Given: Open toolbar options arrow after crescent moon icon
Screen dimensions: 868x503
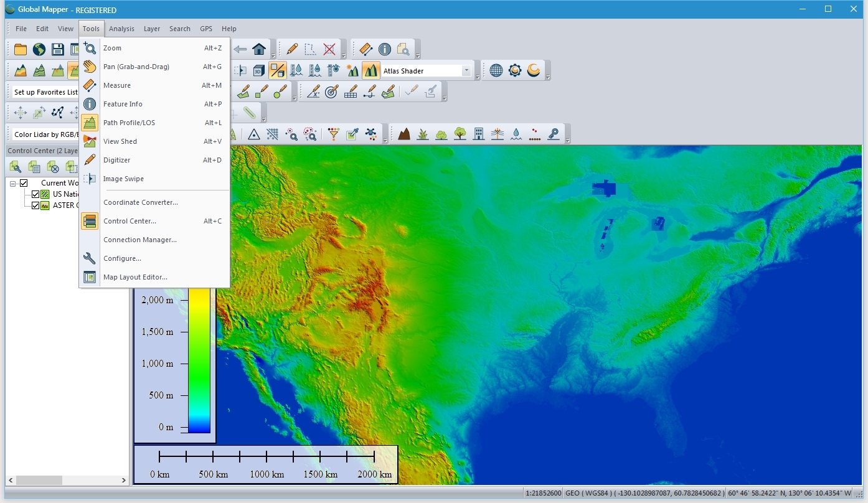Looking at the screenshot, I should 548,77.
